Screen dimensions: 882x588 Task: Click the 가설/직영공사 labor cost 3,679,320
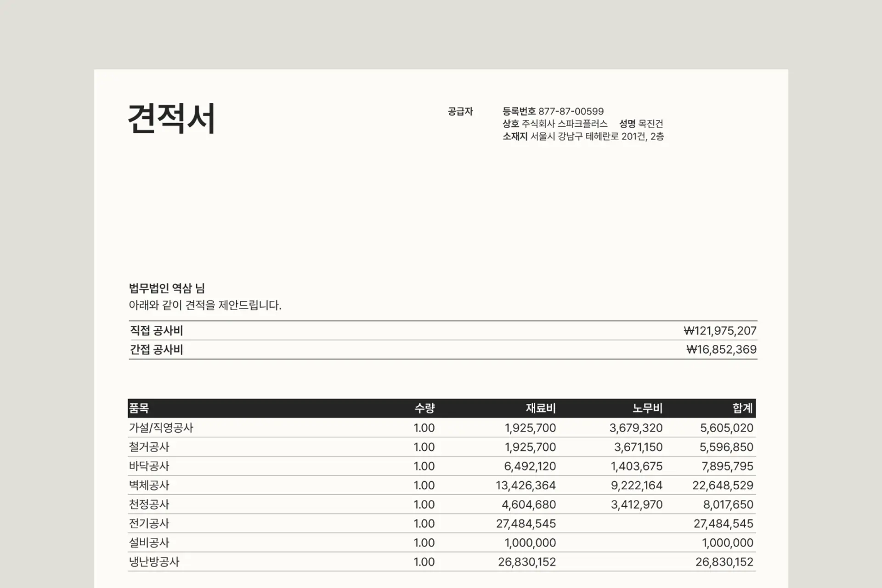pos(636,428)
